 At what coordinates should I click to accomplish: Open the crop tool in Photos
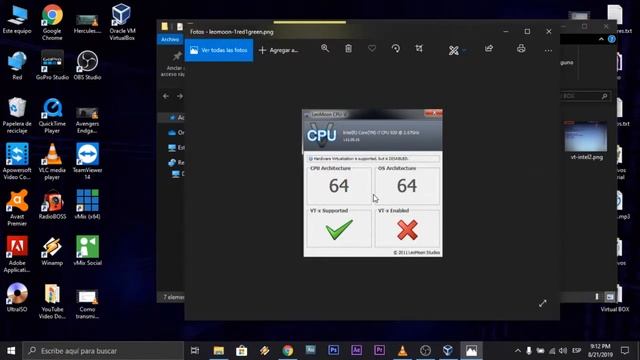[x=419, y=49]
